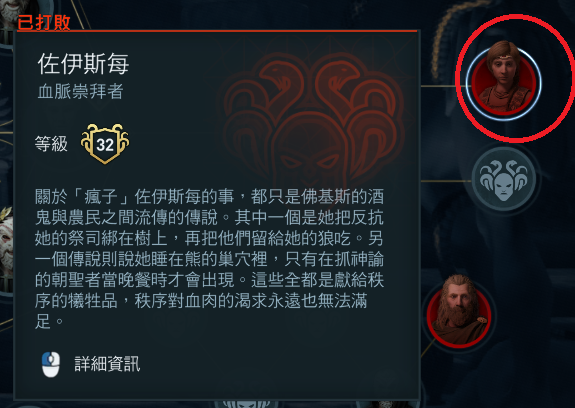Viewport: 575px width, 408px height.
Task: Click the gold line leading to unrevealed cultist
Action: tap(446, 181)
